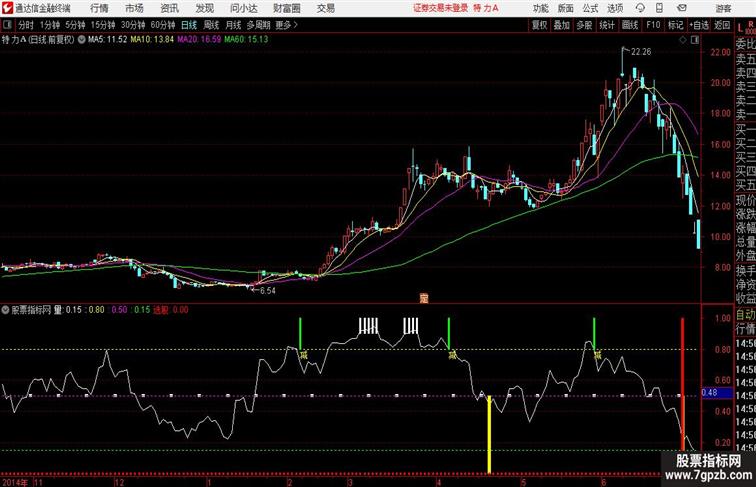Click MA20: 16.59 indicator value
756x487 pixels.
(x=199, y=40)
